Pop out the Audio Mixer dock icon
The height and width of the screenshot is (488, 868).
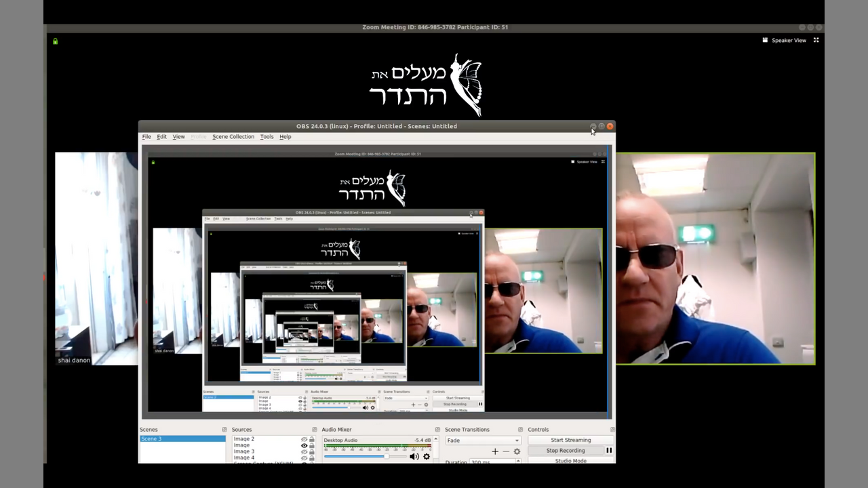pos(437,430)
